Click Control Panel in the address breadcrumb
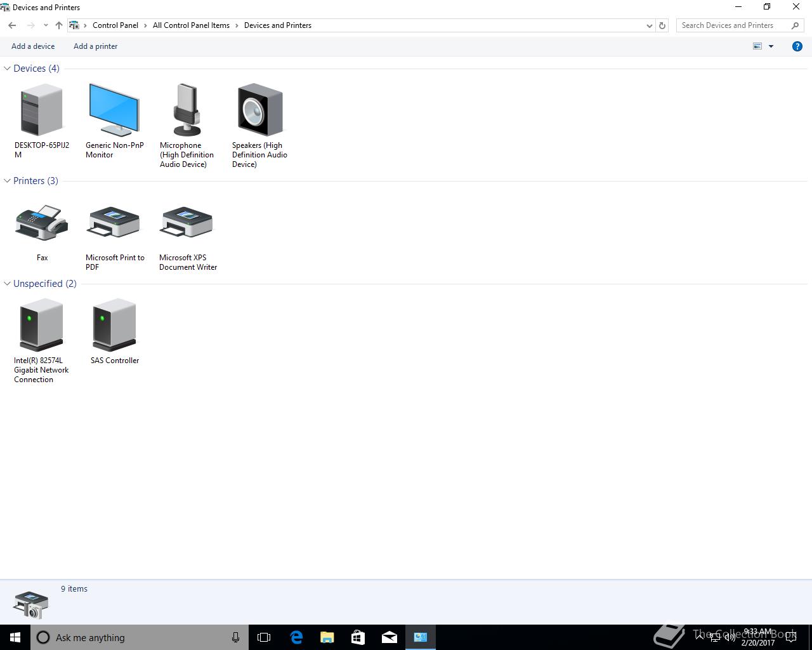Screen dimensions: 812x650 (x=115, y=25)
